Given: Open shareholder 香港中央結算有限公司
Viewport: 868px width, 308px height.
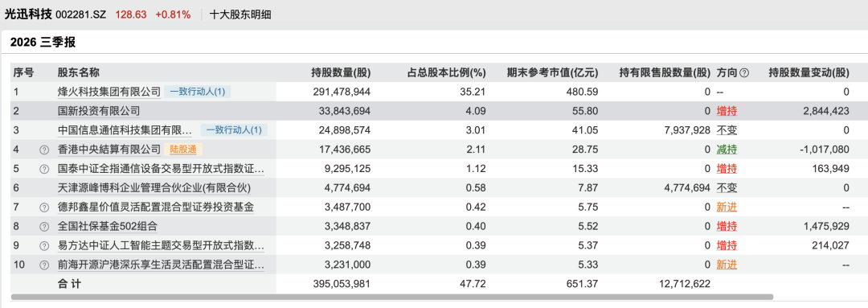Looking at the screenshot, I should [x=109, y=150].
